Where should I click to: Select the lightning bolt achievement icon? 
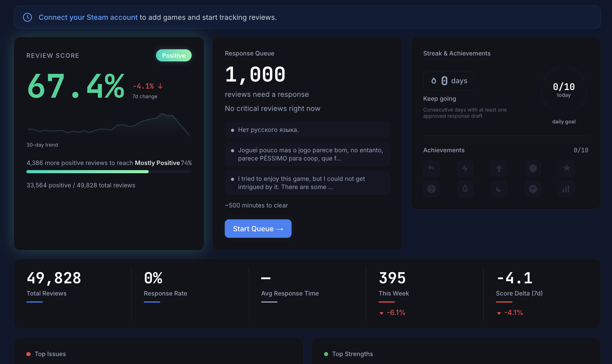[x=465, y=168]
